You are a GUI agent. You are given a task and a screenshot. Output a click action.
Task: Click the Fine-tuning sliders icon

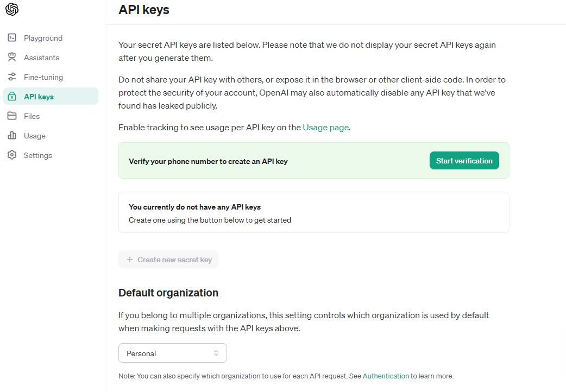pos(12,77)
